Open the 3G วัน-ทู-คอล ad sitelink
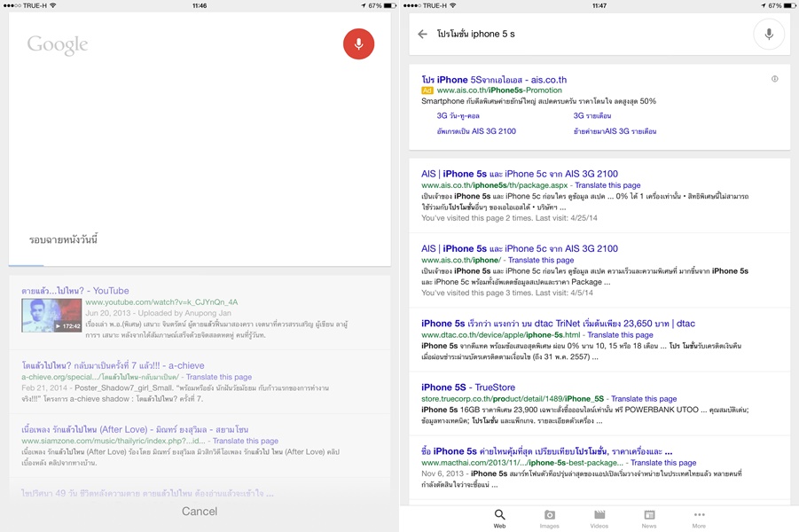Screen dimensions: 799x532 (x=458, y=115)
